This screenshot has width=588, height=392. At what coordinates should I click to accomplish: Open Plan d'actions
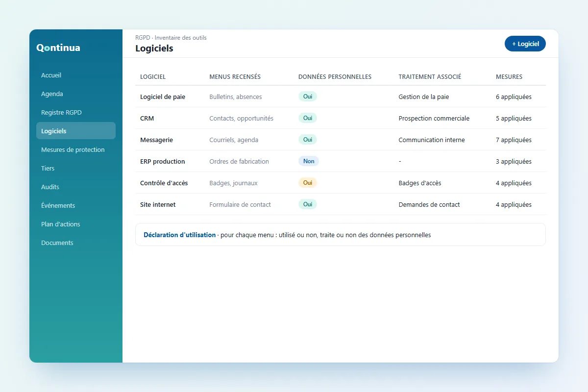tap(76, 224)
